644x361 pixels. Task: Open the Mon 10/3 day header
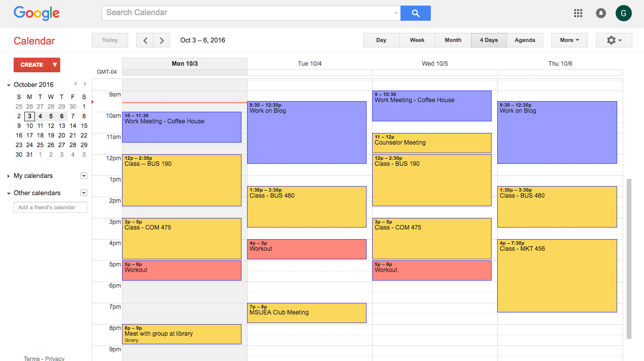tap(185, 64)
